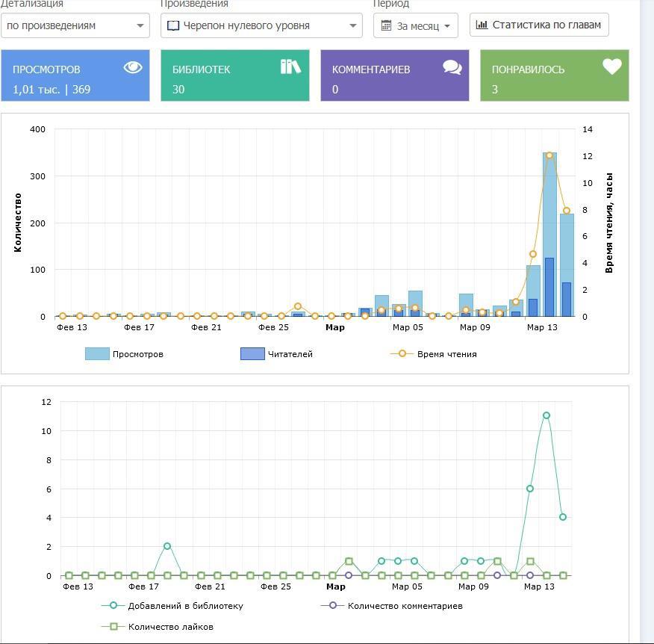Click the speech bubbles icon on Комментариев card

pyautogui.click(x=452, y=67)
